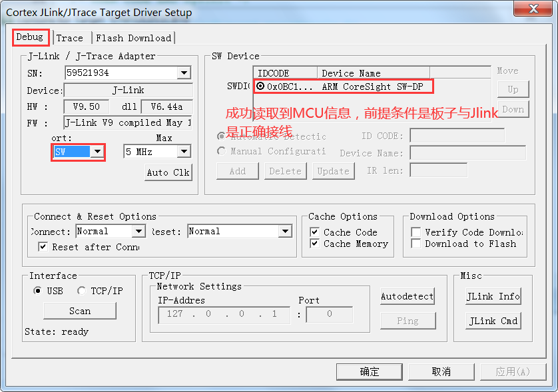Image resolution: width=558 pixels, height=392 pixels.
Task: Enable Download to Flash checkbox
Action: tap(416, 244)
